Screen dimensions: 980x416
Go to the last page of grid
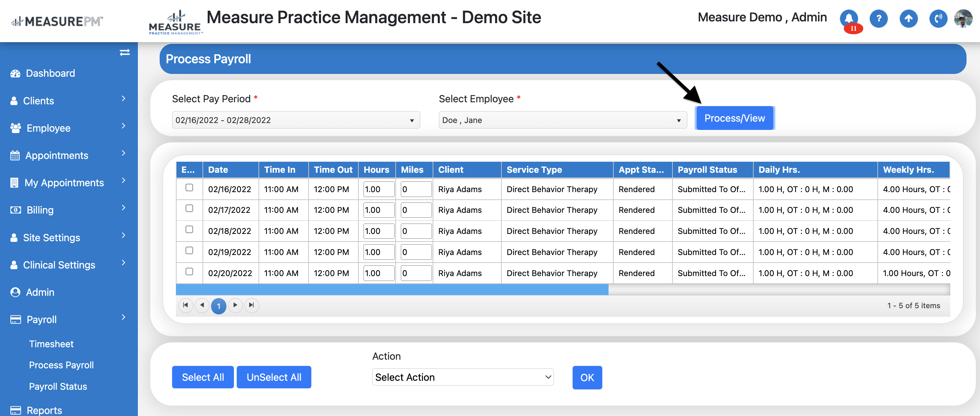[252, 305]
